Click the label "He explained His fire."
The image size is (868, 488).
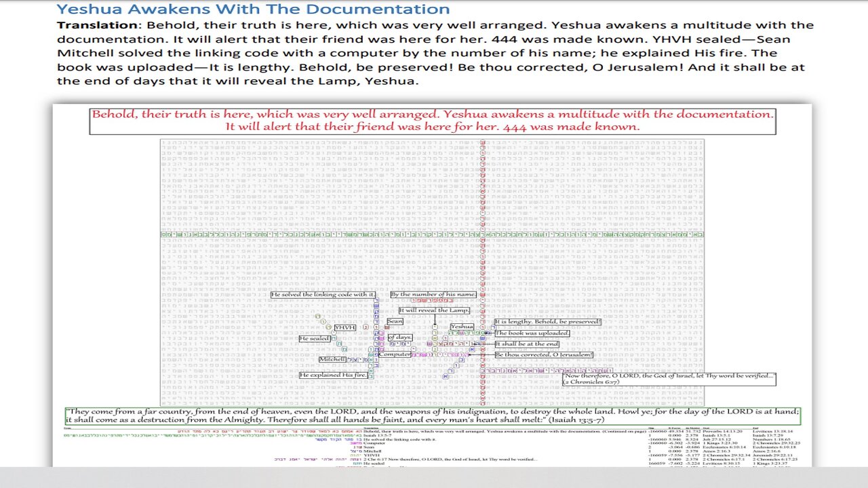[x=334, y=375]
